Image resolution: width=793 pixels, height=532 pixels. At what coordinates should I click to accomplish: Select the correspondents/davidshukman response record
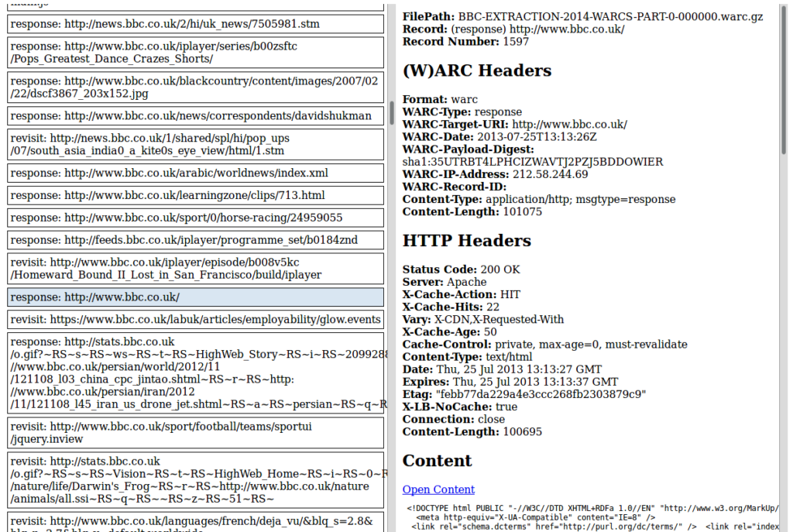tap(195, 116)
